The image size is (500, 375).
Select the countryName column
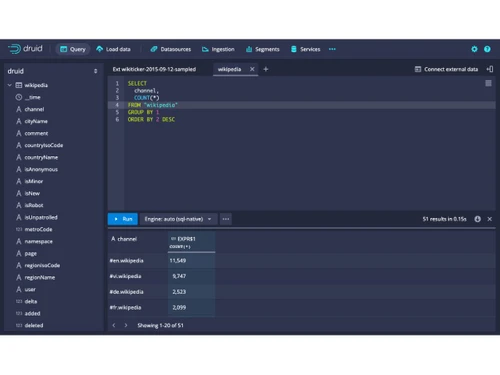tap(41, 157)
